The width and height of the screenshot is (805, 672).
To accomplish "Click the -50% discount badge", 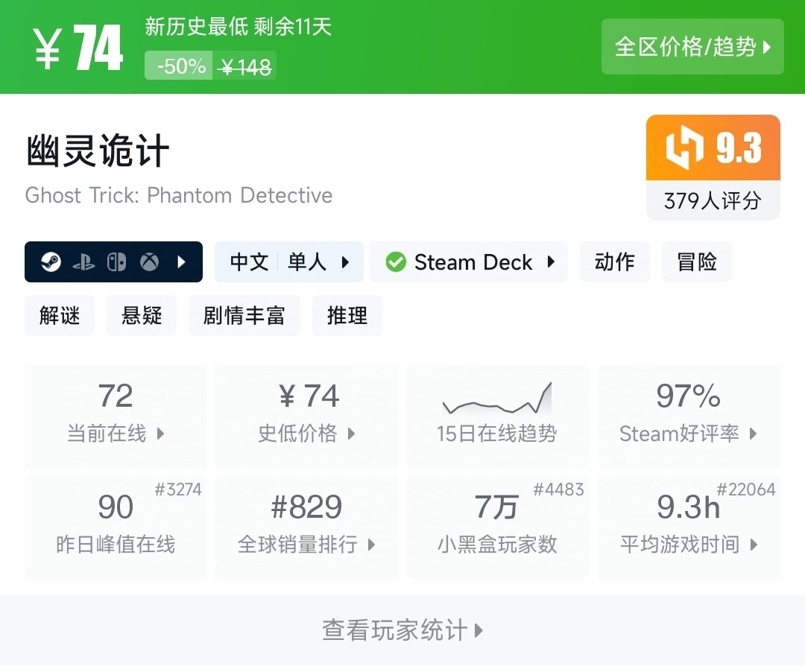I will 179,66.
